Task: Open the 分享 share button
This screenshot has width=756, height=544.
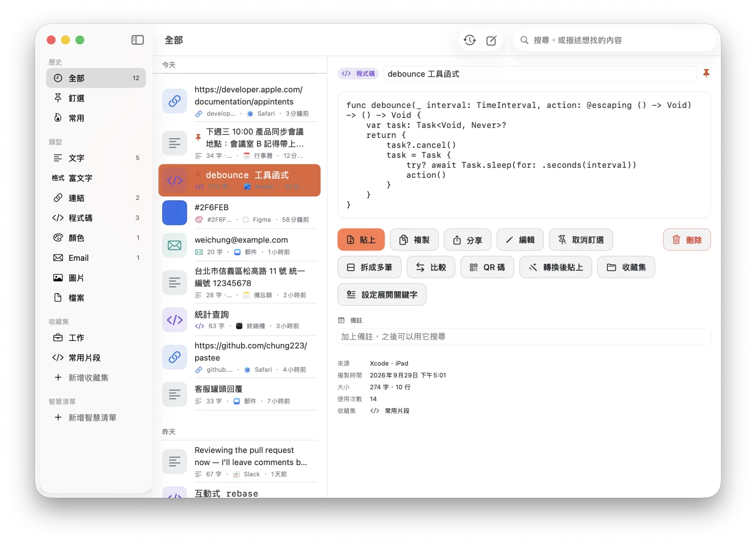Action: [x=467, y=240]
